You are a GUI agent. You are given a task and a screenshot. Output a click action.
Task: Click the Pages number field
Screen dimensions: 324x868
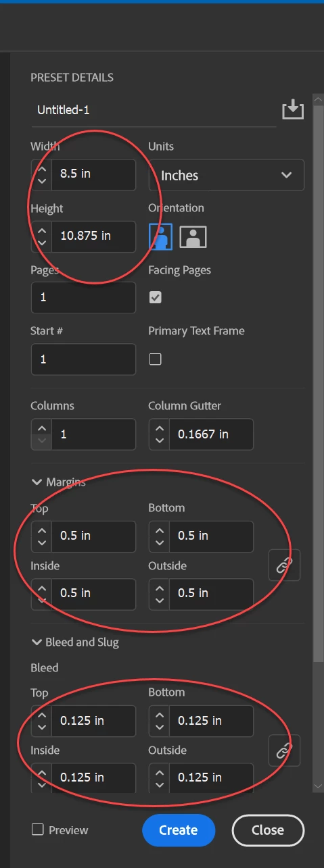(83, 297)
